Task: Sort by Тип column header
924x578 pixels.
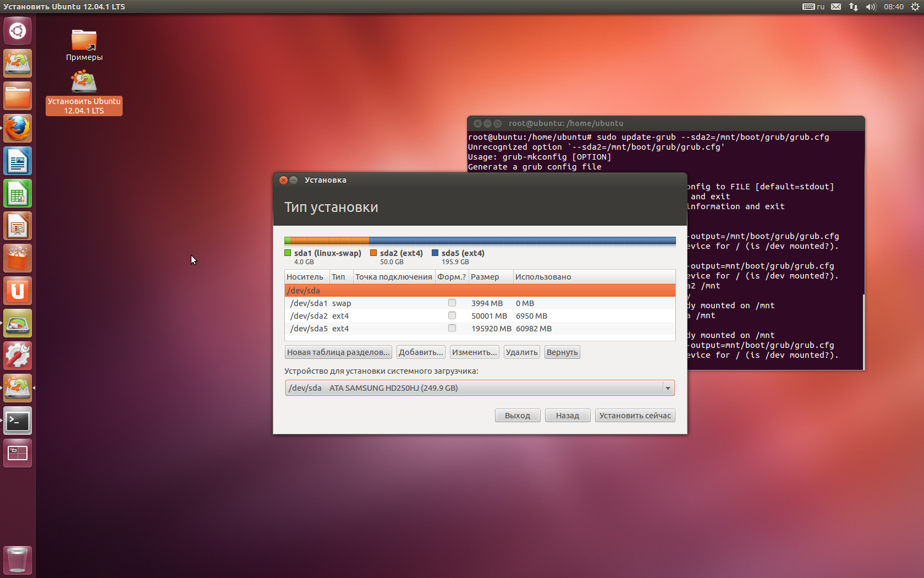Action: coord(341,277)
